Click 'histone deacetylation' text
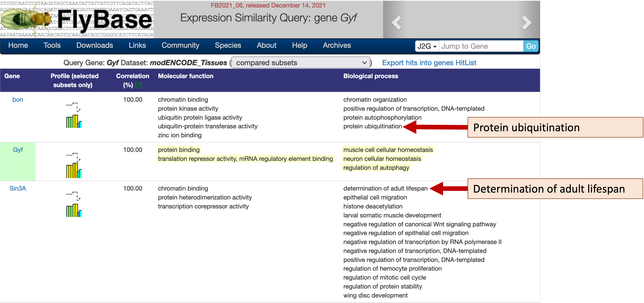644x303 pixels. [x=373, y=206]
